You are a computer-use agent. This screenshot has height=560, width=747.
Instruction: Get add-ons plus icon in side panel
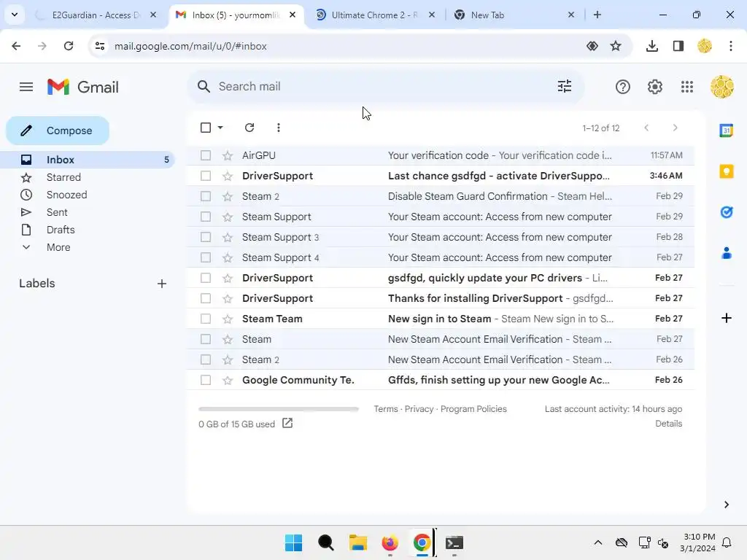tap(726, 318)
